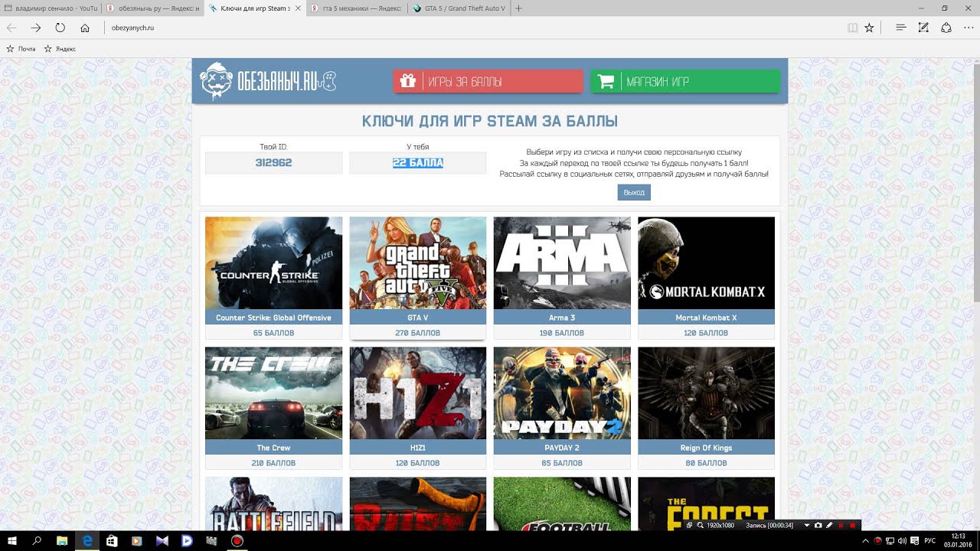The width and height of the screenshot is (980, 551).
Task: Click the red record taskbar icon
Action: (x=237, y=541)
